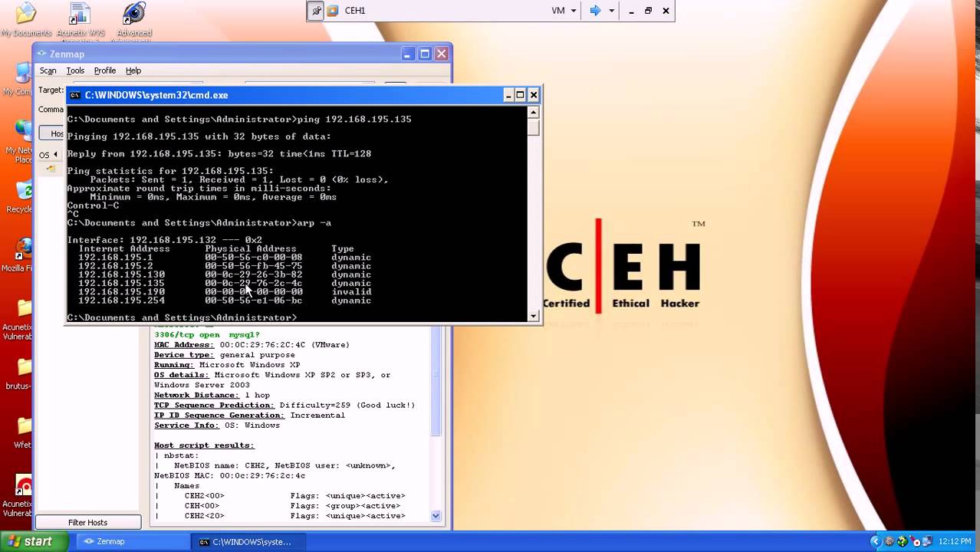Open My Computer desktop icon
Viewport: 980px width, 552px height.
click(17, 78)
